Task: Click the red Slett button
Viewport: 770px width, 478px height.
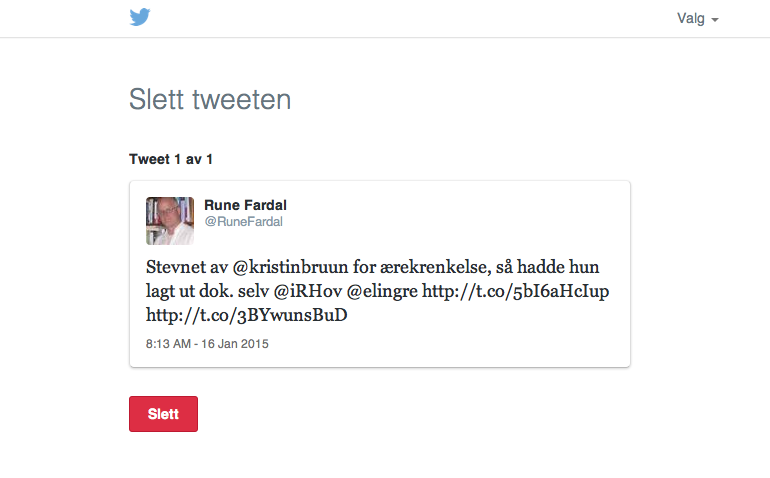Action: pos(164,414)
